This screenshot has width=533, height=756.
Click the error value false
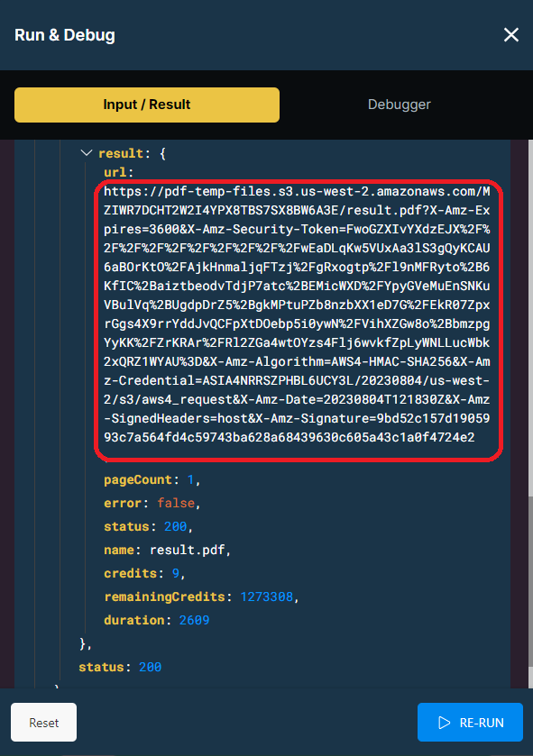176,503
